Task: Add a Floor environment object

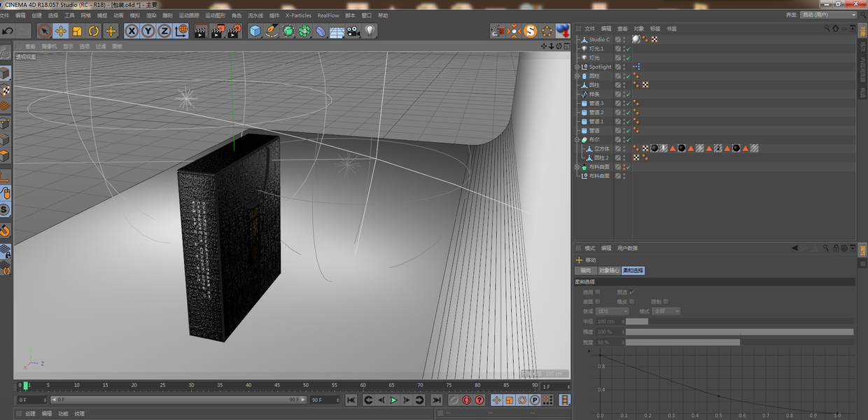Action: pyautogui.click(x=337, y=31)
